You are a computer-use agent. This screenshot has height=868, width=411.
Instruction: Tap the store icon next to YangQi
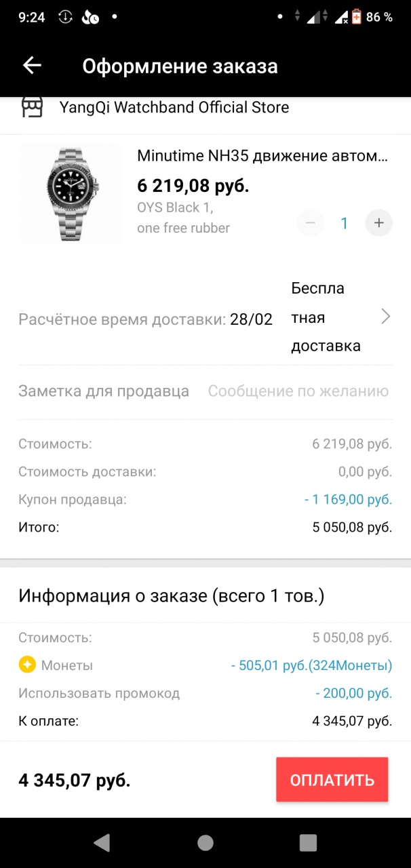pos(32,107)
